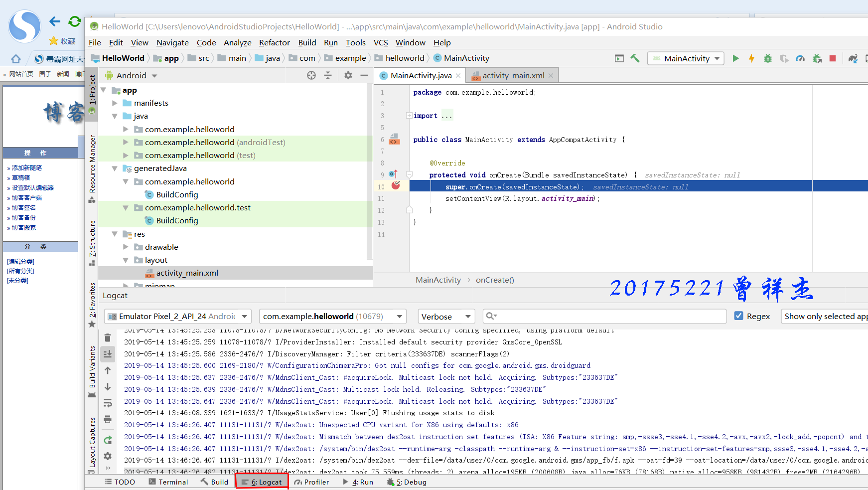868x490 pixels.
Task: Click the run target selector icon
Action: pos(619,58)
